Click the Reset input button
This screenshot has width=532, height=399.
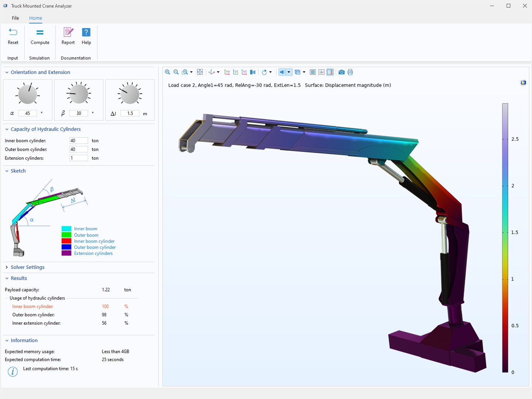(13, 37)
